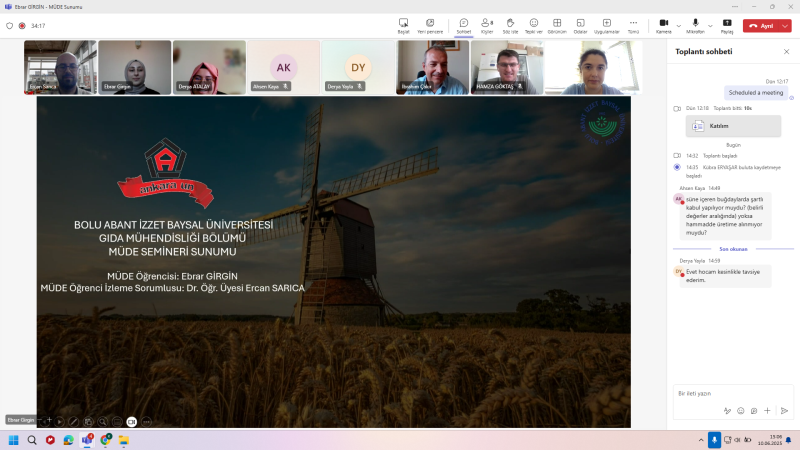Open Chrome from the taskbar
The height and width of the screenshot is (450, 800).
106,440
